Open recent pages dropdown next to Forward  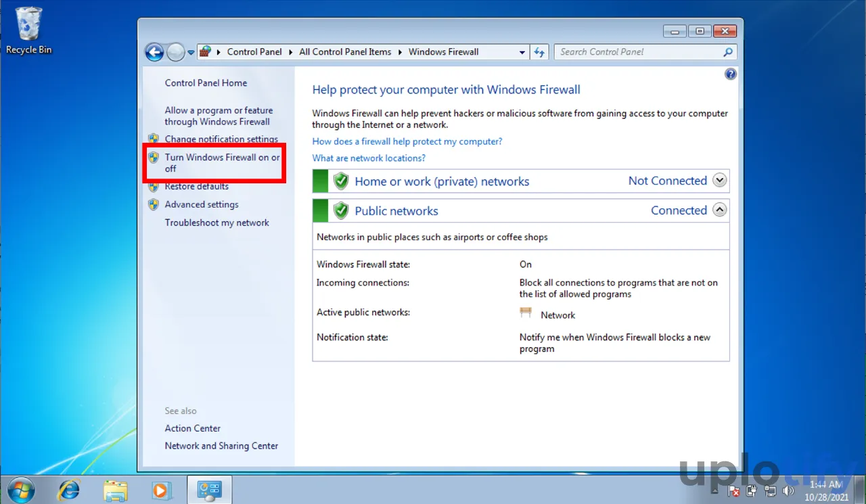point(191,53)
